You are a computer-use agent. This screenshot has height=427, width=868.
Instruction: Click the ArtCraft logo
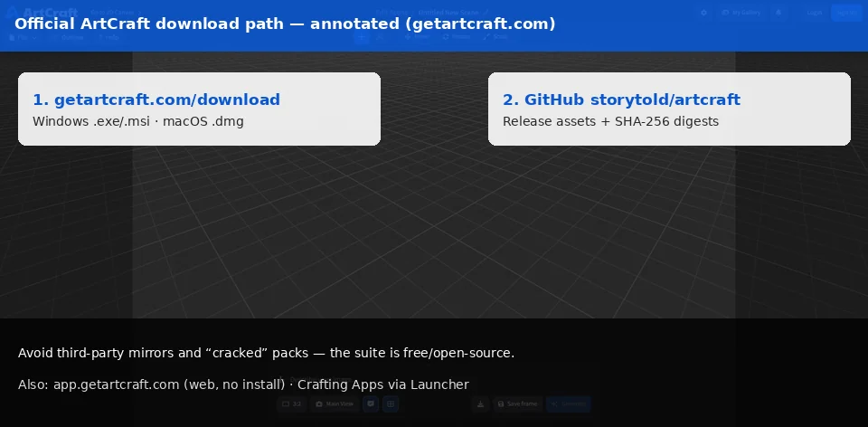42,13
